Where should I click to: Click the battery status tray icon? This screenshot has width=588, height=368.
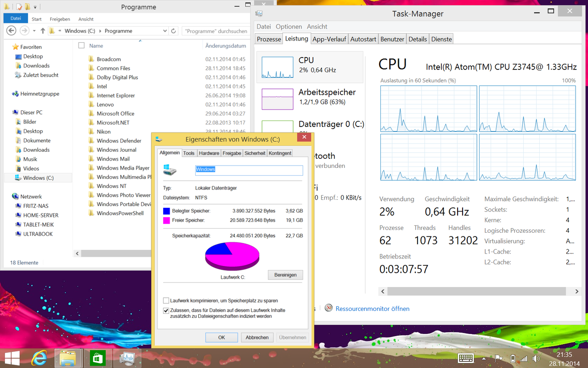pos(513,358)
